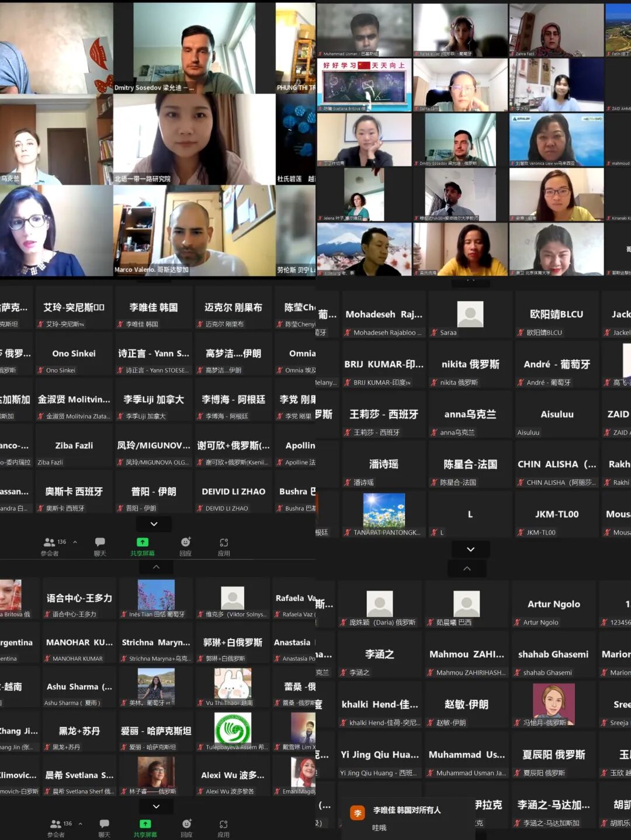Select video tile with 好好学习天天向上 banner

click(364, 85)
